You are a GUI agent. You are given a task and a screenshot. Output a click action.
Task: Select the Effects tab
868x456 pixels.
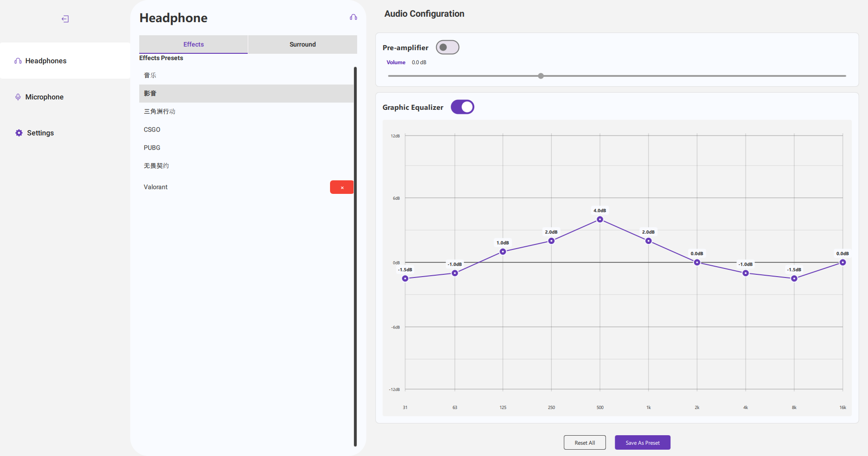tap(193, 44)
